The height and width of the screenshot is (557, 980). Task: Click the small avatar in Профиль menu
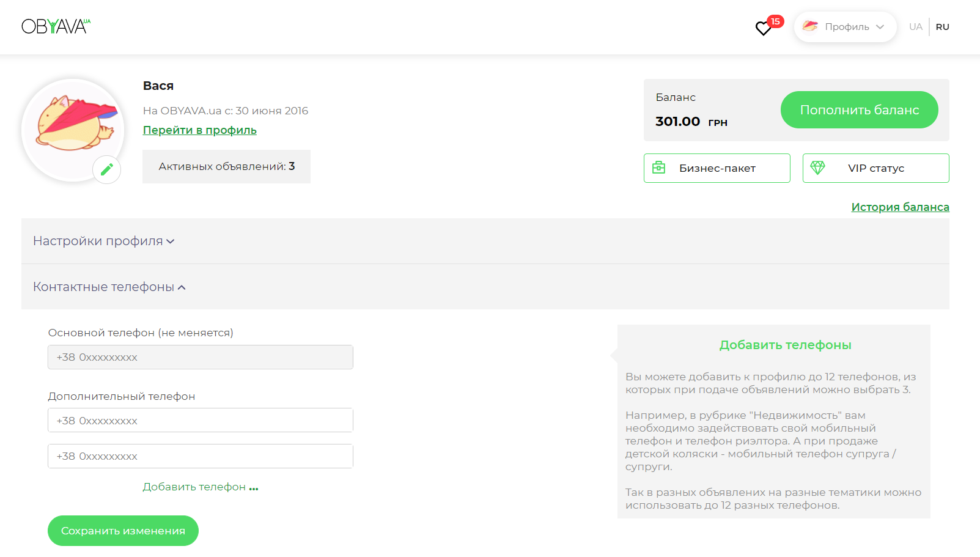tap(810, 26)
